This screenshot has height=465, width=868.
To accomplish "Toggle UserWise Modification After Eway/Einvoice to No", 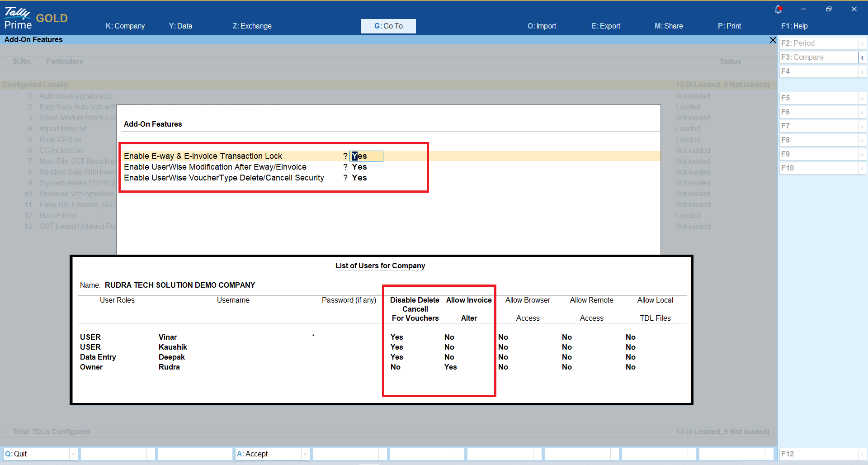I will point(359,167).
